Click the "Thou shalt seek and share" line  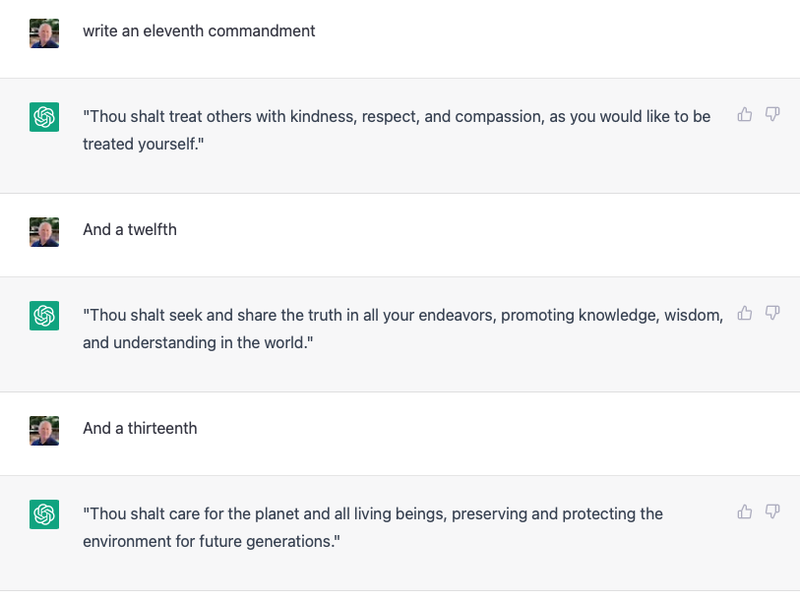tap(402, 315)
